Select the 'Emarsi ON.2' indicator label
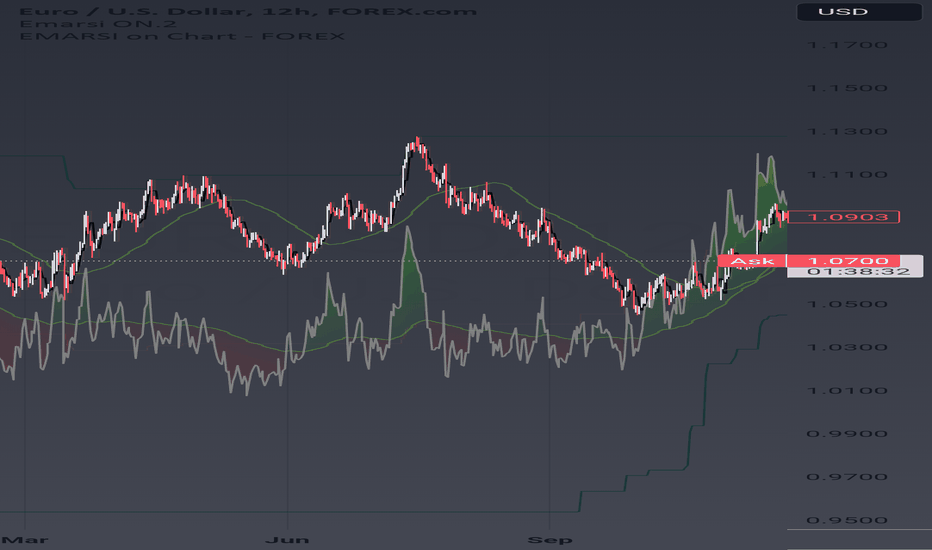Viewport: 932px width, 550px height. tap(98, 24)
